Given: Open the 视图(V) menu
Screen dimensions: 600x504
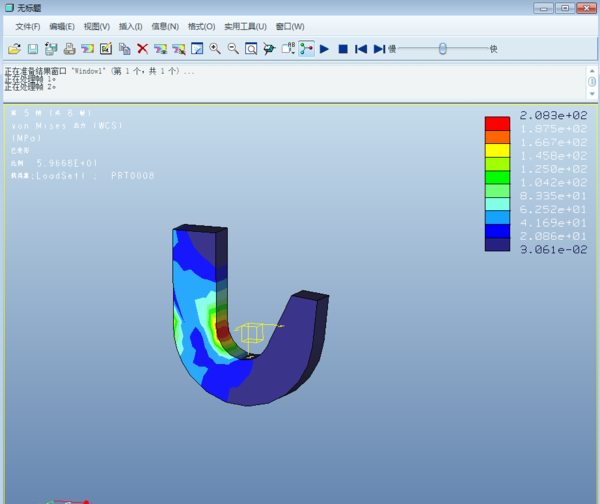Looking at the screenshot, I should click(97, 26).
